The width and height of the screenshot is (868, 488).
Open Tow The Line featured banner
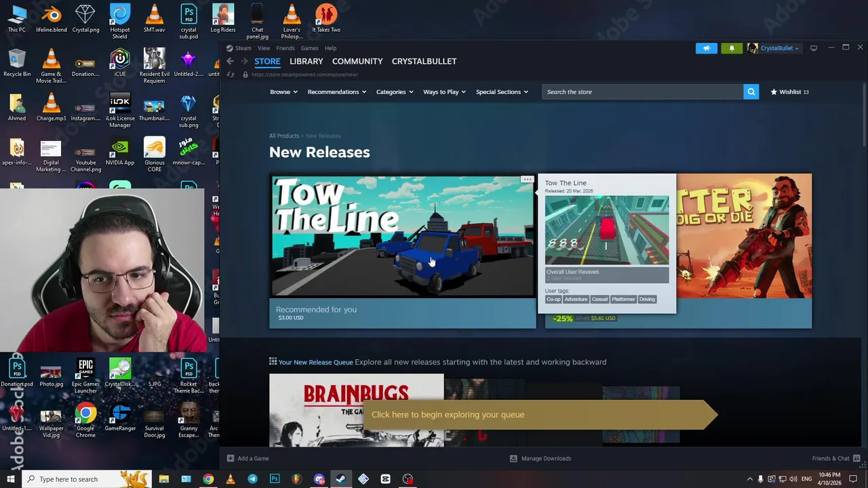pos(403,236)
